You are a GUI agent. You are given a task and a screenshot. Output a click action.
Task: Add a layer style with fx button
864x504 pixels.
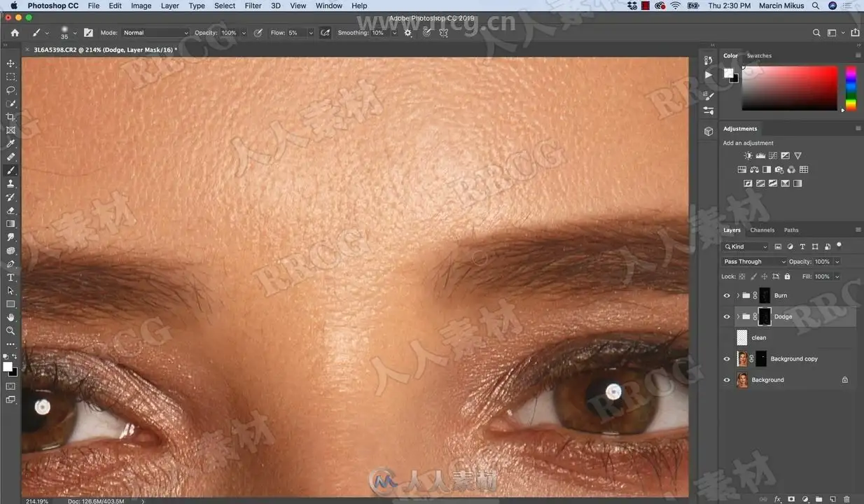tap(777, 499)
